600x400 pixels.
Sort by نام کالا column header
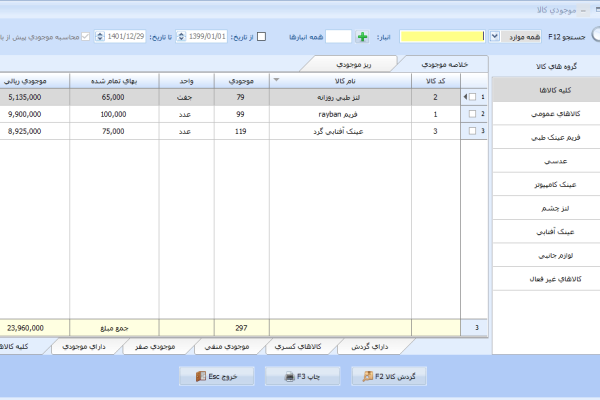(x=341, y=81)
